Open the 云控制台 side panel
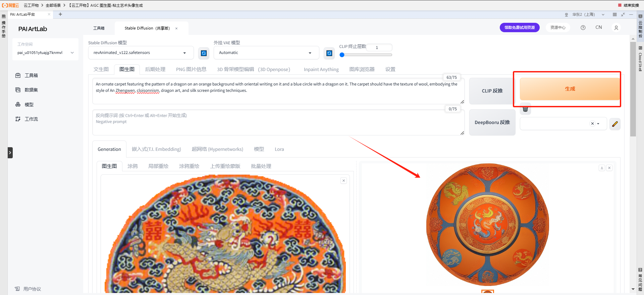644x295 pixels. click(x=640, y=26)
